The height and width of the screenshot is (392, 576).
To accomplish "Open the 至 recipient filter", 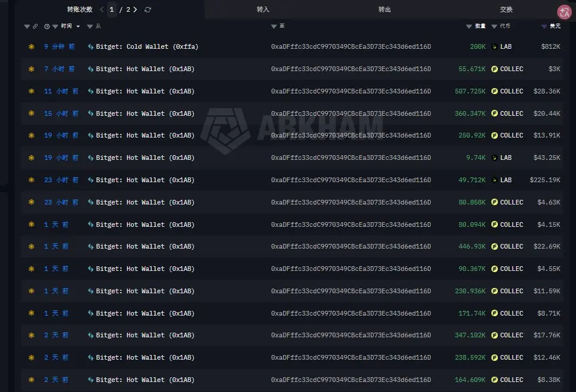I will pos(274,26).
